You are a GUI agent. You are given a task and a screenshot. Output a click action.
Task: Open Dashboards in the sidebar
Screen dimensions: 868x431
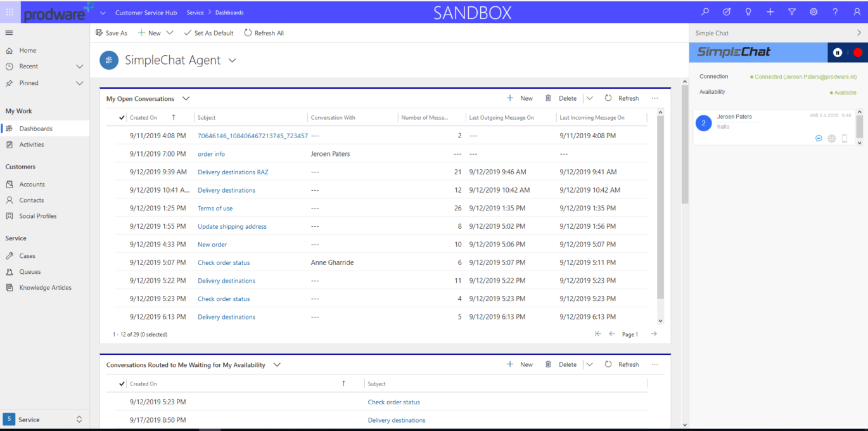[x=44, y=129]
